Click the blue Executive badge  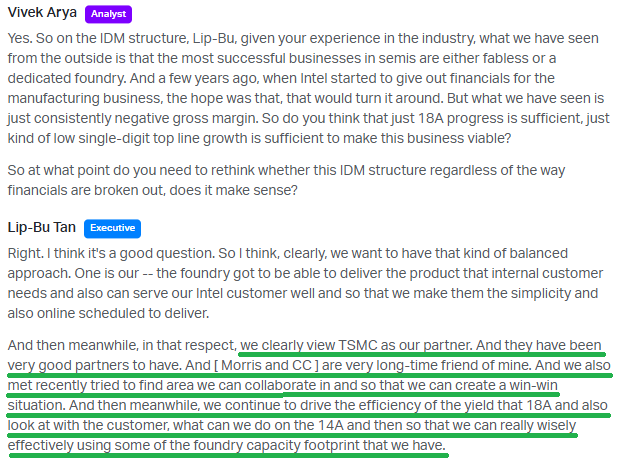(x=112, y=229)
